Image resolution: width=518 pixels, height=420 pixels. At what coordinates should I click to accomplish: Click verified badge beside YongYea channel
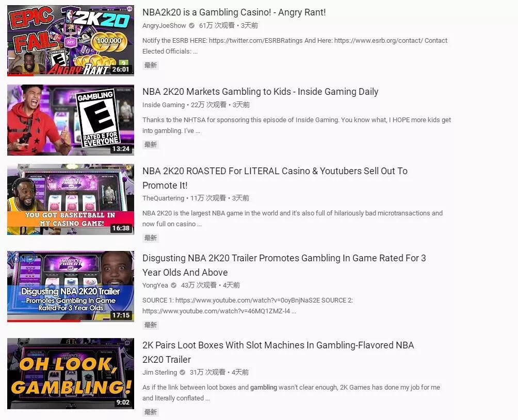pyautogui.click(x=174, y=285)
